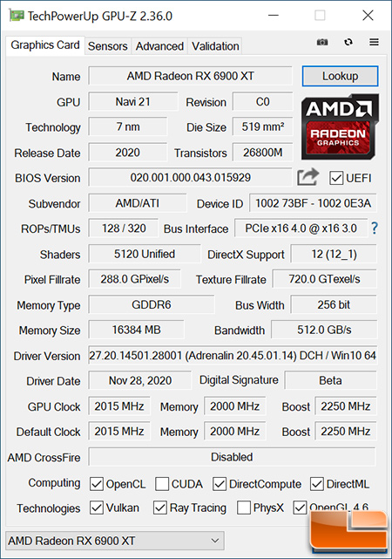Viewport: 392px width, 559px height.
Task: Open the GPU selection dropdown at bottom
Action: click(x=115, y=541)
